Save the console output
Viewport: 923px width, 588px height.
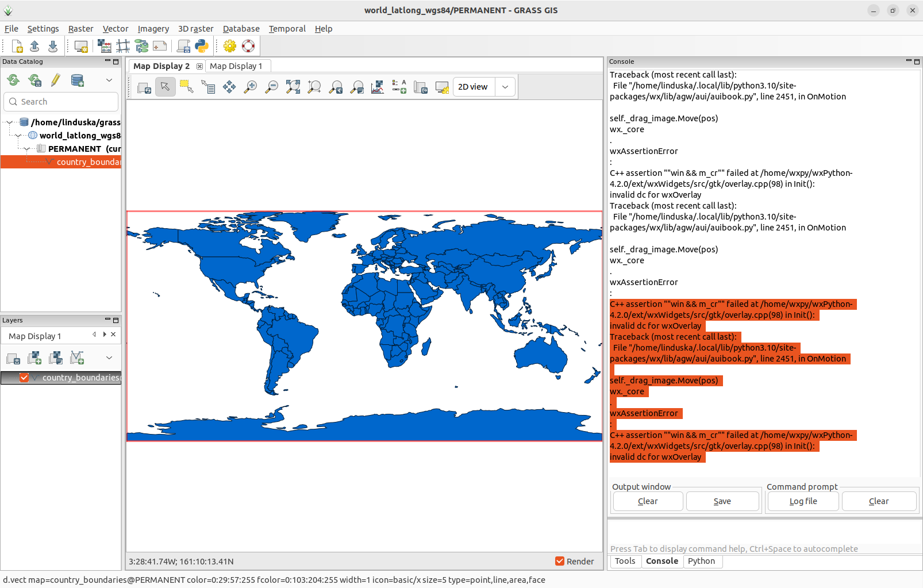coord(722,501)
